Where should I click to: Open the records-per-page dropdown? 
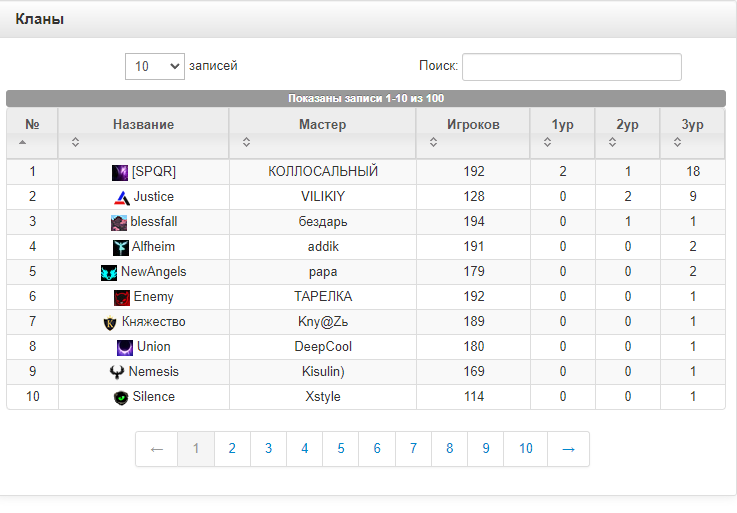(155, 66)
